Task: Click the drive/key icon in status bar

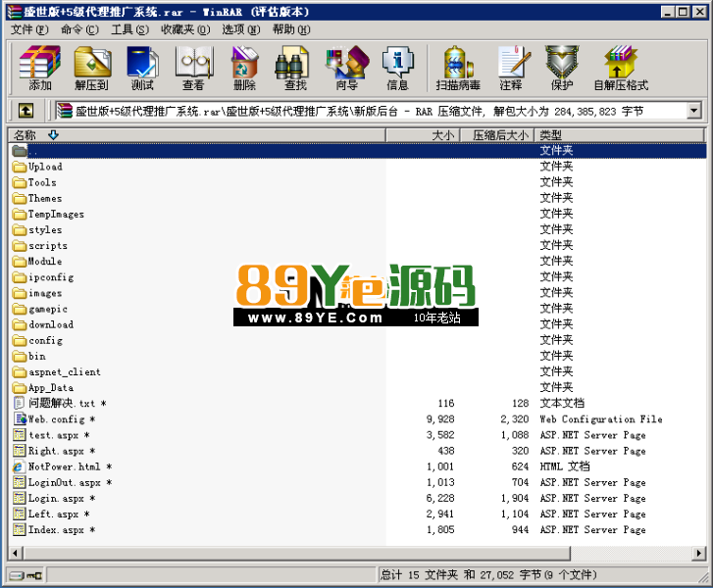Action: pyautogui.click(x=25, y=575)
